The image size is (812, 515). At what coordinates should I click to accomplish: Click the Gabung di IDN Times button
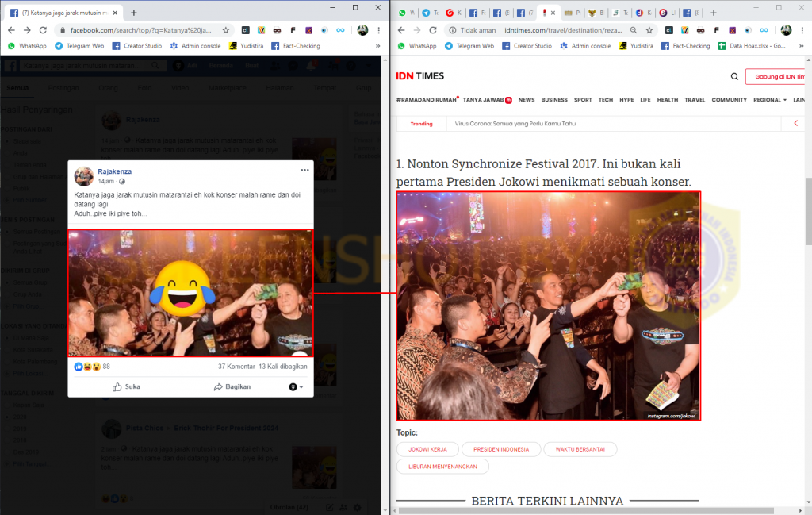click(x=777, y=76)
